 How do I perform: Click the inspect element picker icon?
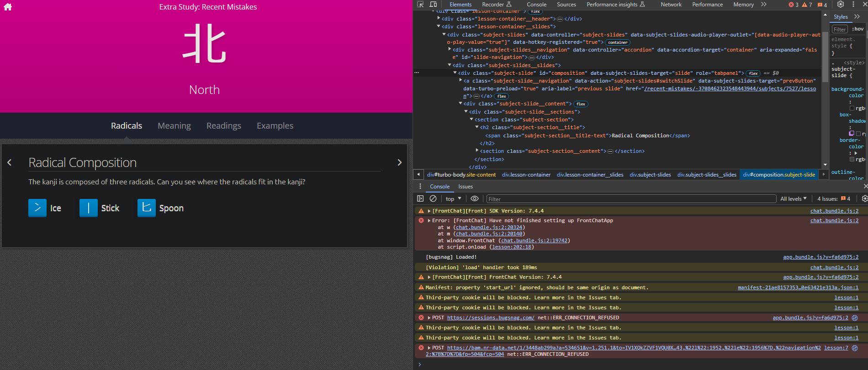point(420,5)
